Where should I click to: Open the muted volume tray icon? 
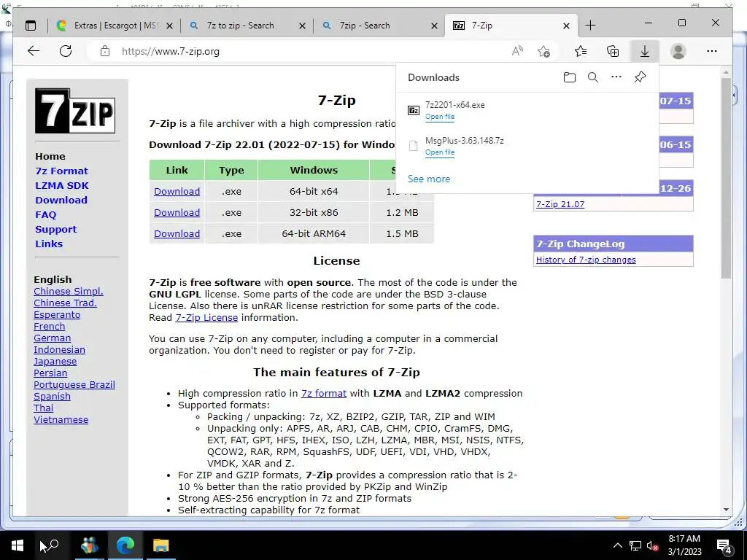tap(653, 545)
